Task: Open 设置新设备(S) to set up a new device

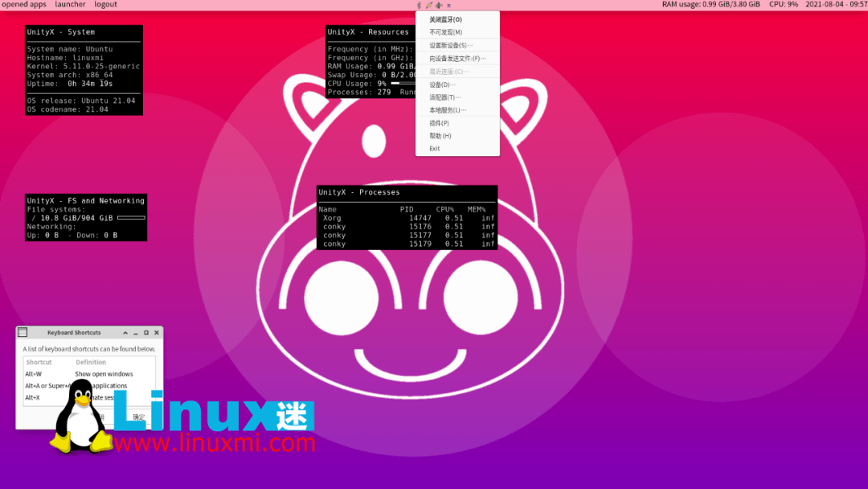Action: (452, 45)
